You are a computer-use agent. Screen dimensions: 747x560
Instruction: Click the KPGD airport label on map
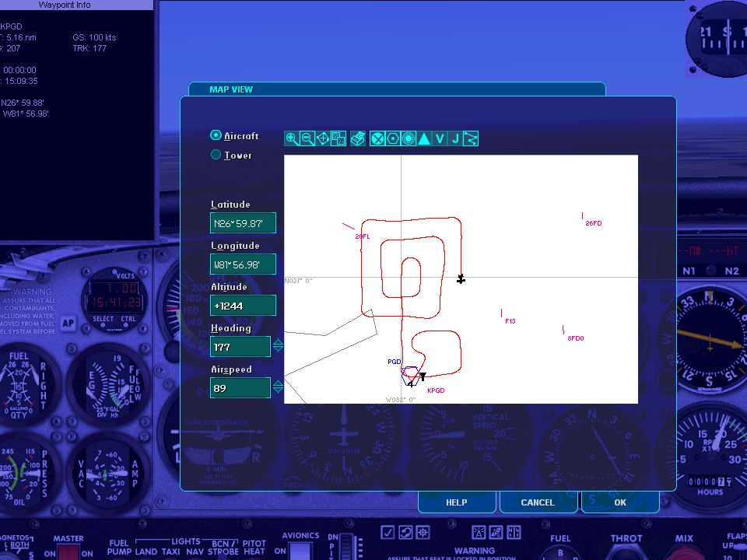coord(436,390)
